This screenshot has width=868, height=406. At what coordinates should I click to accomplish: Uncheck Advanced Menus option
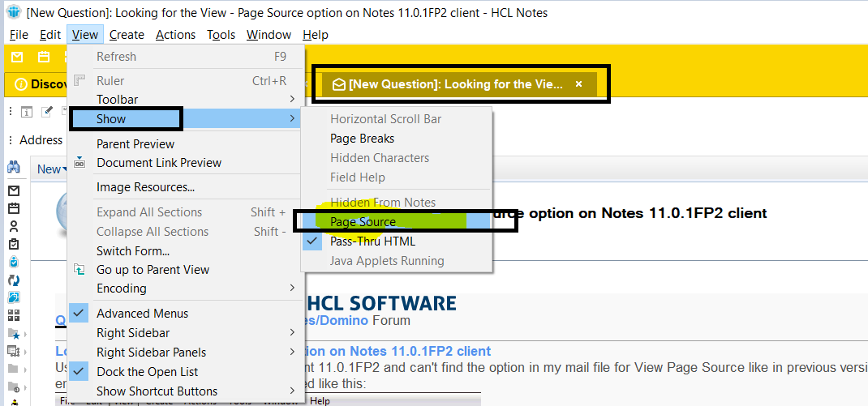tap(142, 314)
